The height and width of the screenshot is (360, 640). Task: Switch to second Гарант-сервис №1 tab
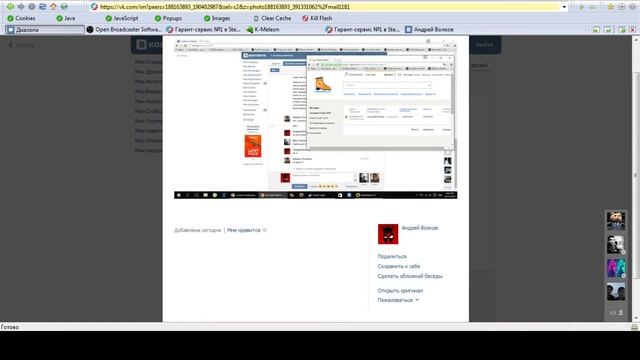click(x=363, y=30)
